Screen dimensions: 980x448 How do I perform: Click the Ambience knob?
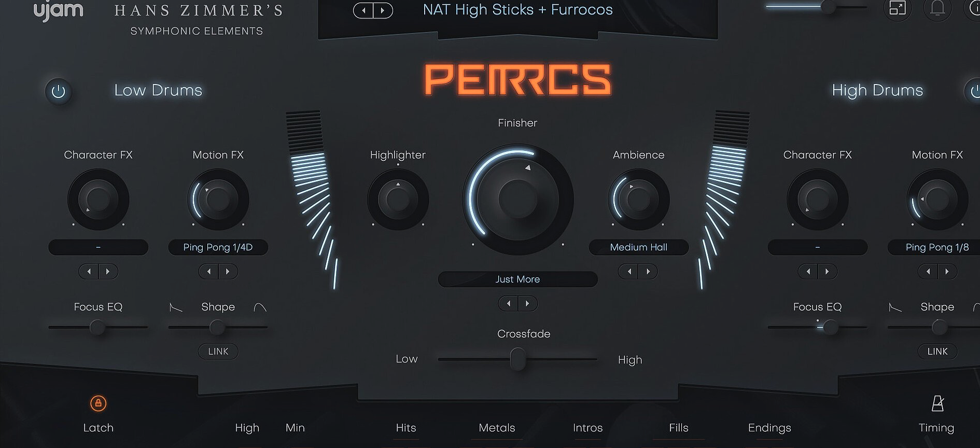pyautogui.click(x=638, y=199)
